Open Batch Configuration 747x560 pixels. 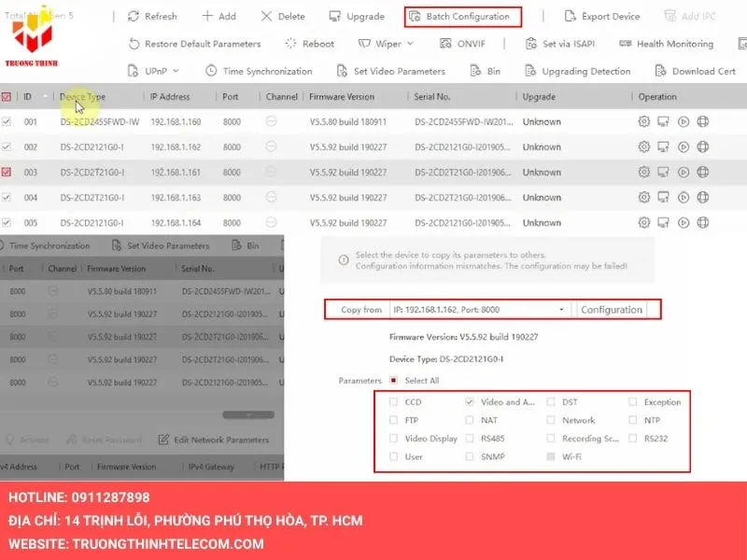click(462, 17)
